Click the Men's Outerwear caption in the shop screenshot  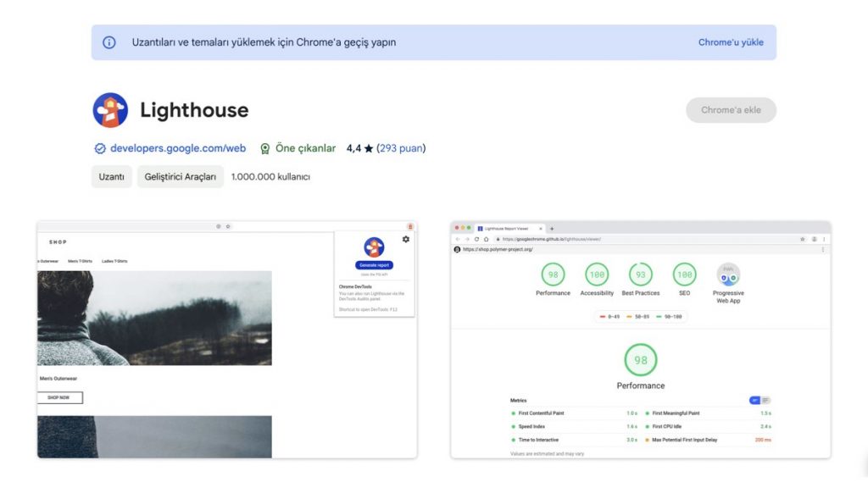(x=58, y=379)
